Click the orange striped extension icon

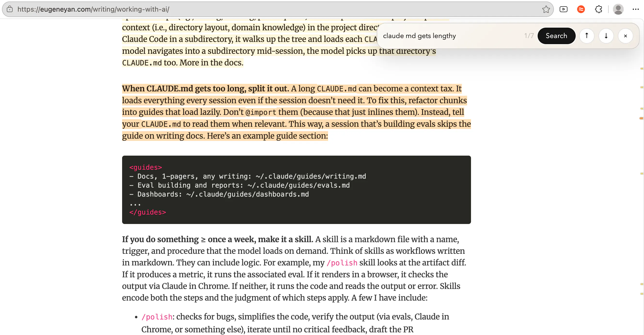click(x=581, y=9)
